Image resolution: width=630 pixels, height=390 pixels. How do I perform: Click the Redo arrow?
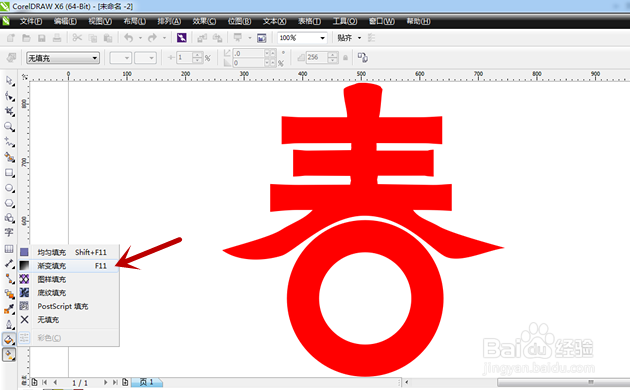[152, 38]
